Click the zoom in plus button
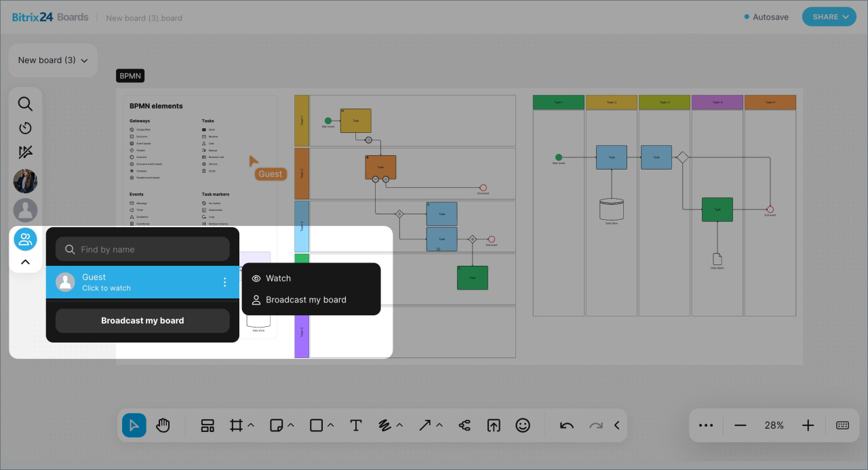The image size is (868, 470). tap(808, 425)
